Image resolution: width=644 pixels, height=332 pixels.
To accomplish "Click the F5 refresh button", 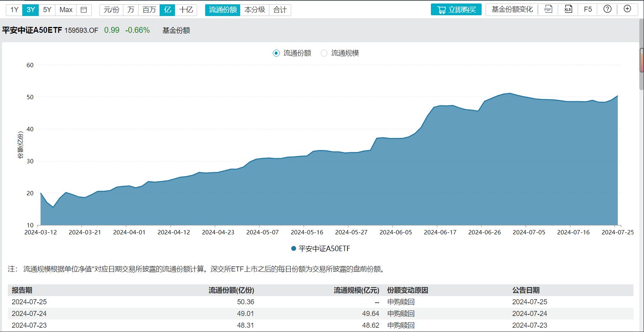I will tap(588, 9).
